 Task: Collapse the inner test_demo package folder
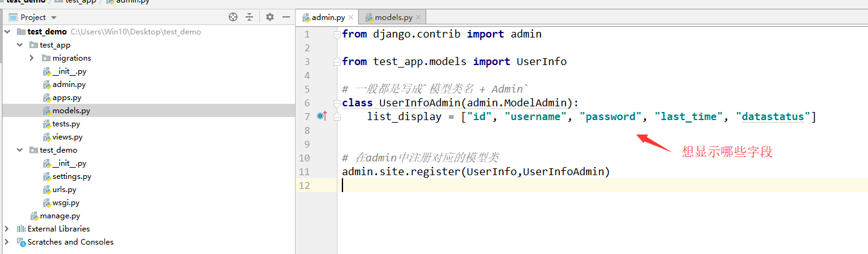pyautogui.click(x=19, y=150)
